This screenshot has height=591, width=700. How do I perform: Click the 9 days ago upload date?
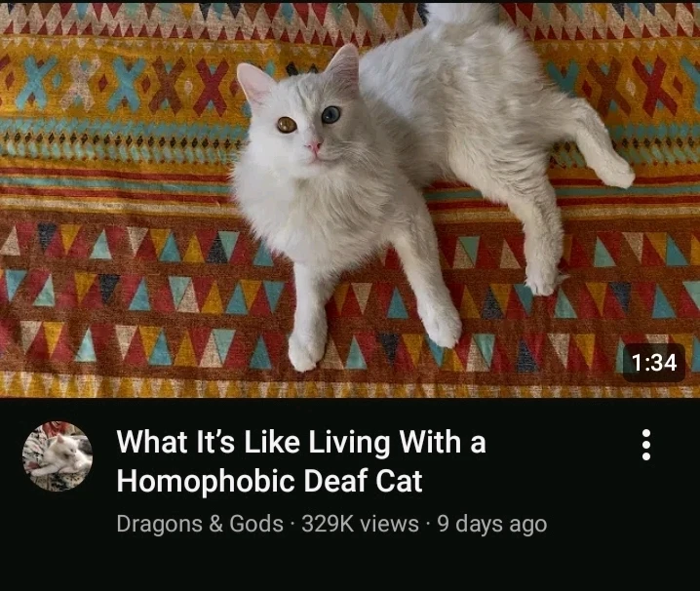[x=492, y=524]
